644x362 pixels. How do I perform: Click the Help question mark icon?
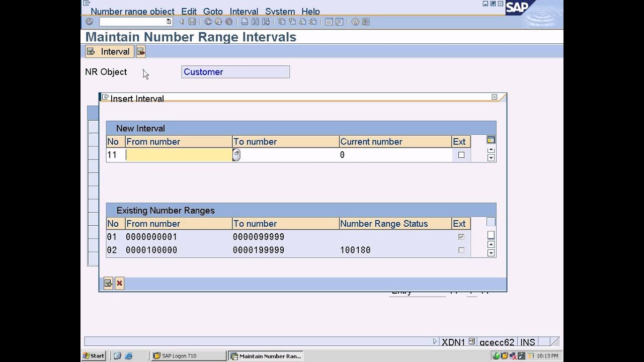[x=355, y=22]
